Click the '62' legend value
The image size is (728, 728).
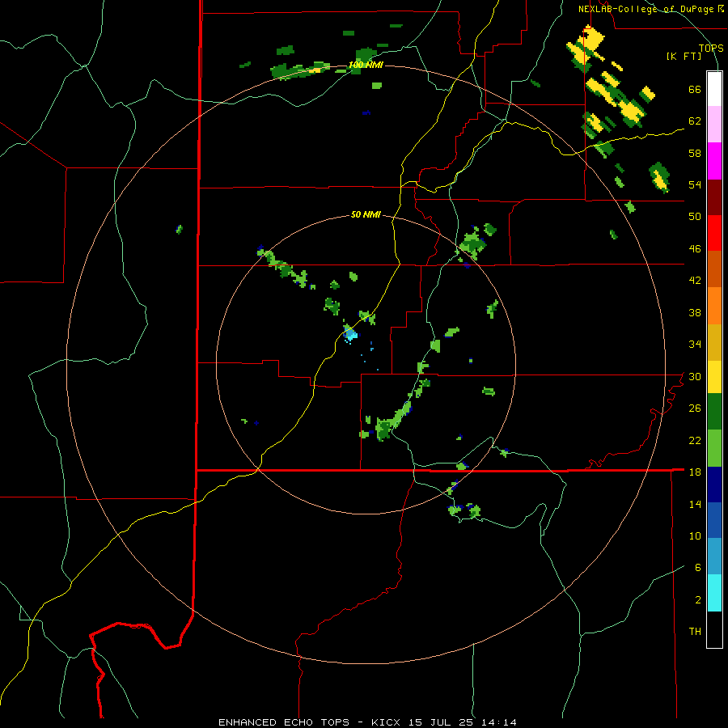pyautogui.click(x=695, y=121)
